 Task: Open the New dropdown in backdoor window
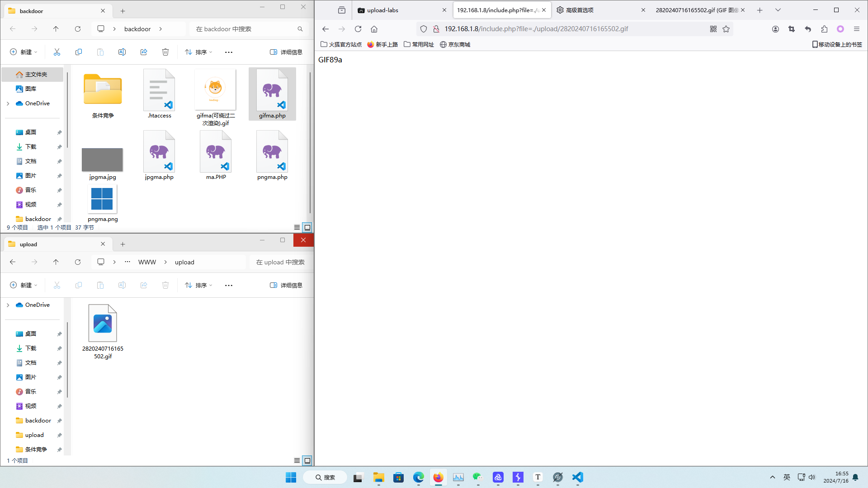click(x=24, y=52)
